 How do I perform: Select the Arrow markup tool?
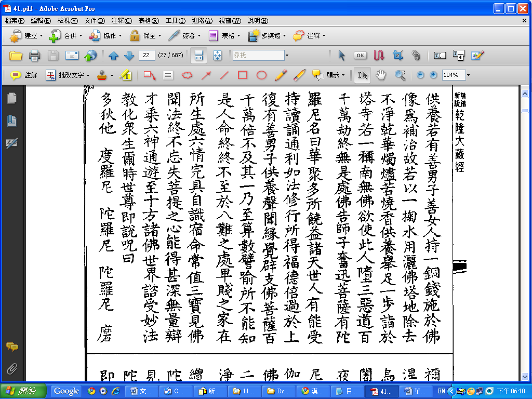click(206, 75)
